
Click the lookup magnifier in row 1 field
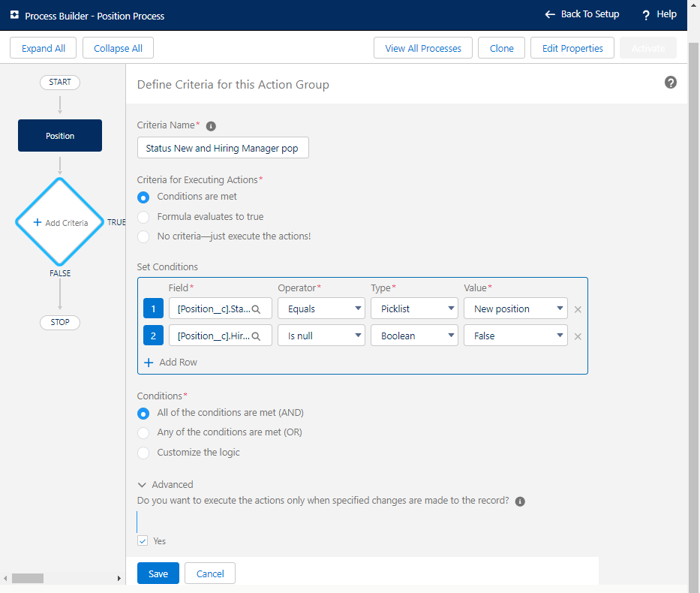[x=256, y=309]
